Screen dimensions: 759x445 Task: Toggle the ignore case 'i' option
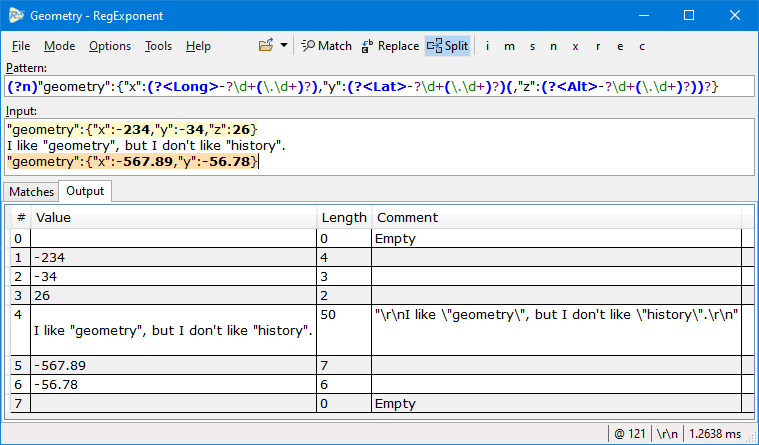coord(487,46)
